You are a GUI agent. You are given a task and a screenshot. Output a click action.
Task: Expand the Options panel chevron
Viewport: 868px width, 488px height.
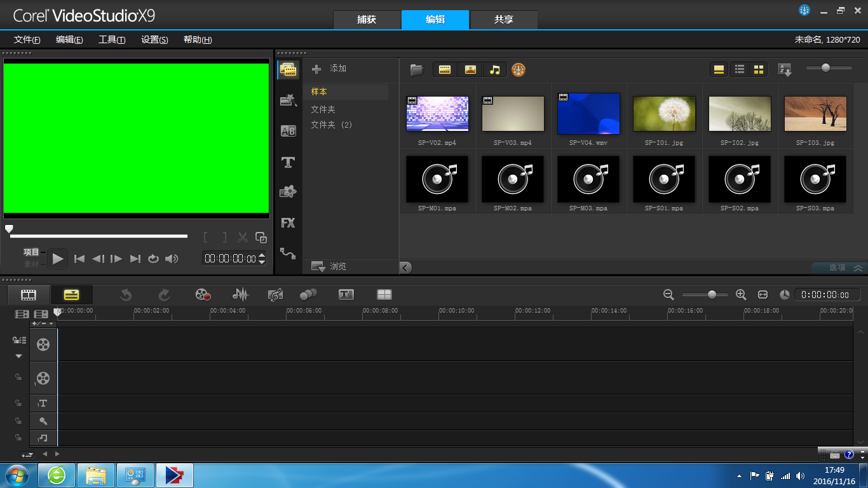coord(858,268)
